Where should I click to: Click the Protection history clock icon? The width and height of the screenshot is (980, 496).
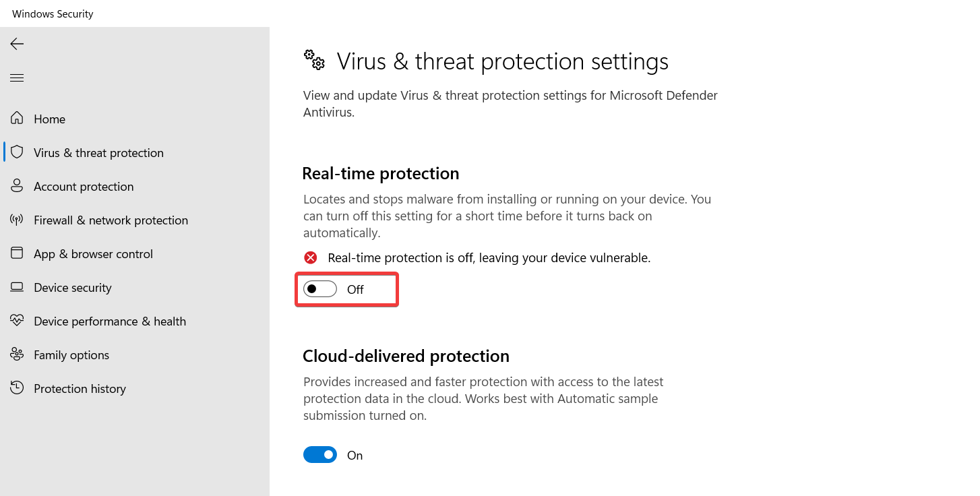pos(17,388)
